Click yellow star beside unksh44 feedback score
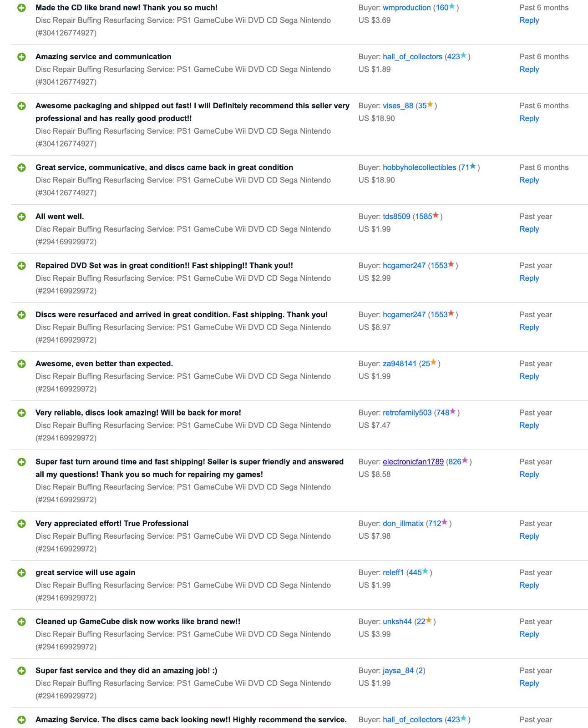This screenshot has width=588, height=728. [429, 621]
